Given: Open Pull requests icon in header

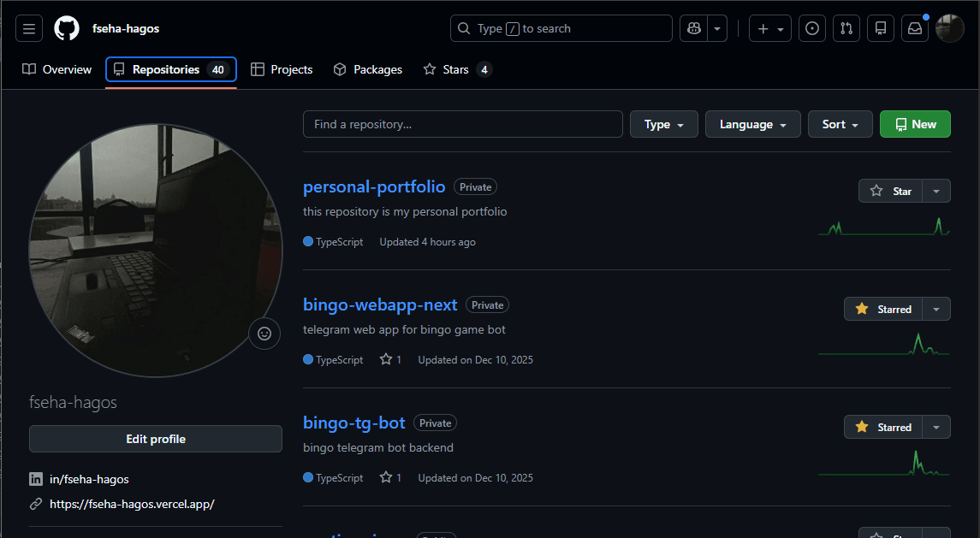Looking at the screenshot, I should pos(846,29).
